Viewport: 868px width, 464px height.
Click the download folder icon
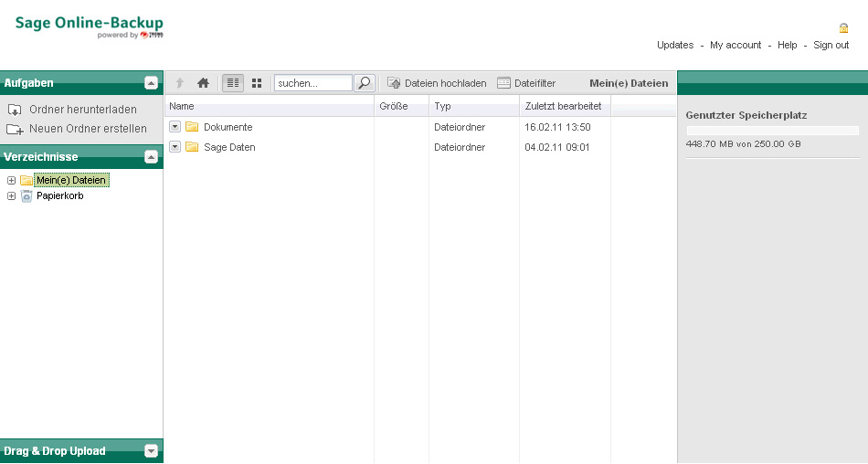click(x=15, y=110)
